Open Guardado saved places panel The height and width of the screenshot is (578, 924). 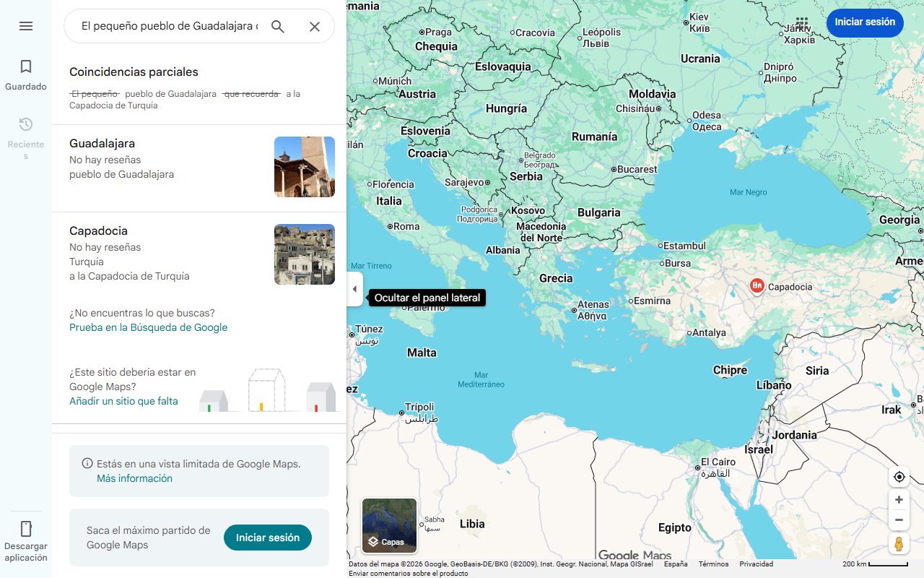coord(26,74)
